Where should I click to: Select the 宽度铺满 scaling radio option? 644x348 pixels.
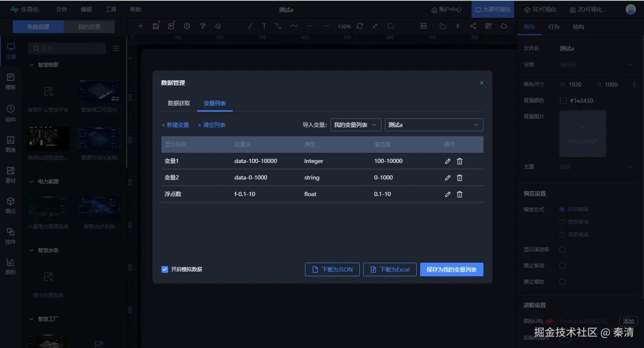562,222
